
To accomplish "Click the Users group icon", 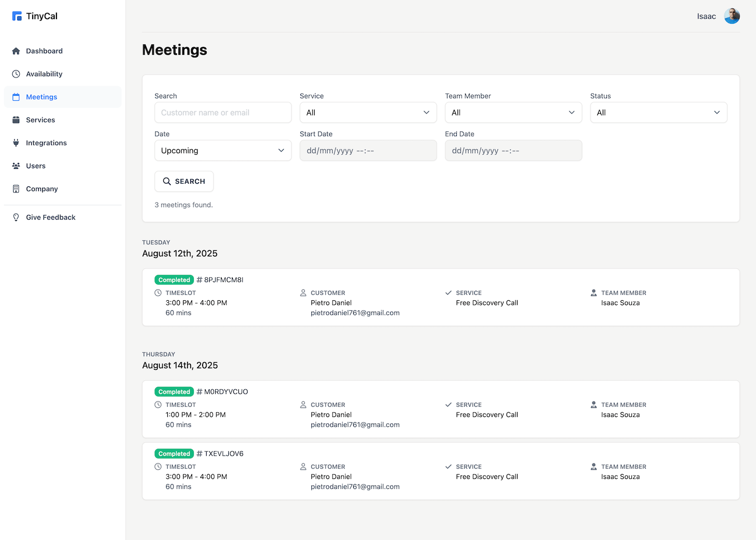I will [16, 166].
